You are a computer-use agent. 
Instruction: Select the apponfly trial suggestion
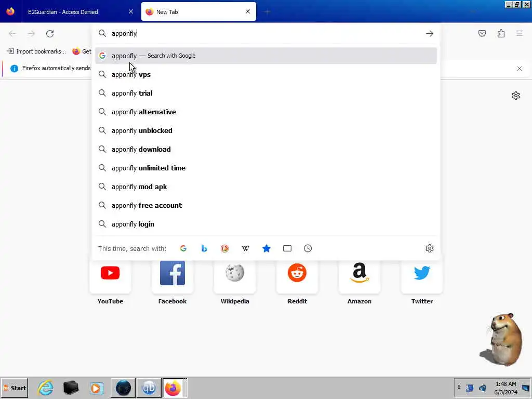point(266,93)
